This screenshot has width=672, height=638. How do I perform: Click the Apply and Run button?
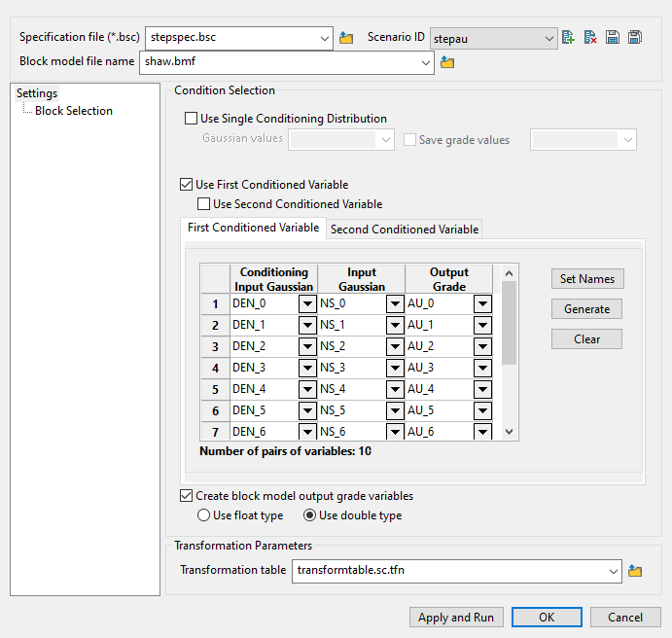point(455,618)
